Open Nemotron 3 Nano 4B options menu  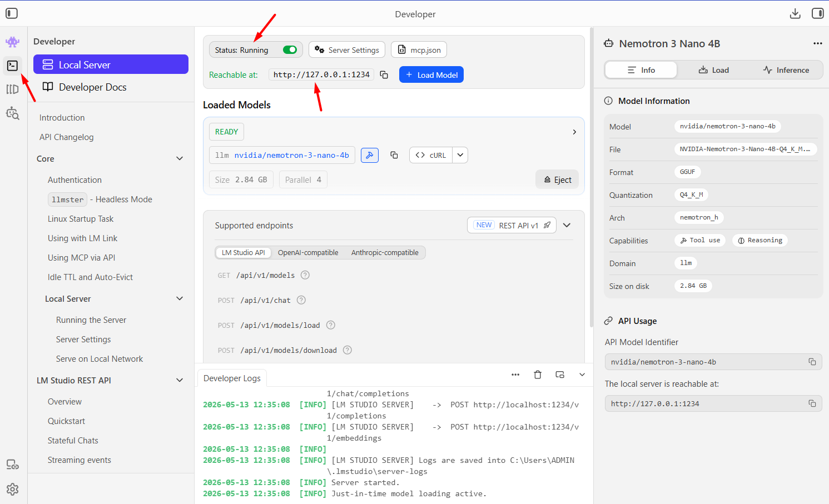pyautogui.click(x=817, y=43)
